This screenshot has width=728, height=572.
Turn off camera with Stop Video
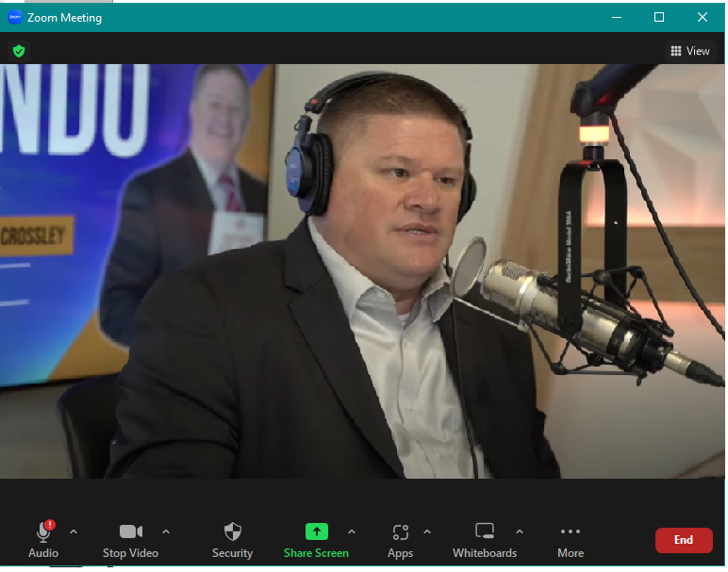[130, 532]
